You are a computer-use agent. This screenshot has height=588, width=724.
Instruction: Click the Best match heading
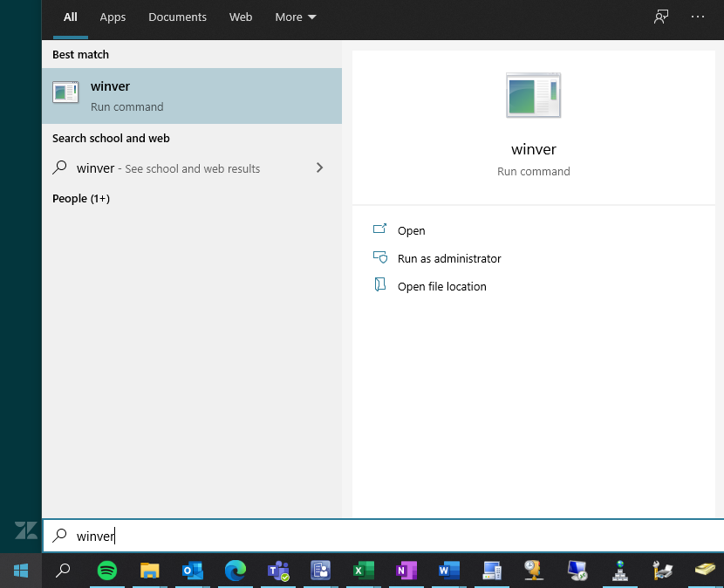[81, 54]
